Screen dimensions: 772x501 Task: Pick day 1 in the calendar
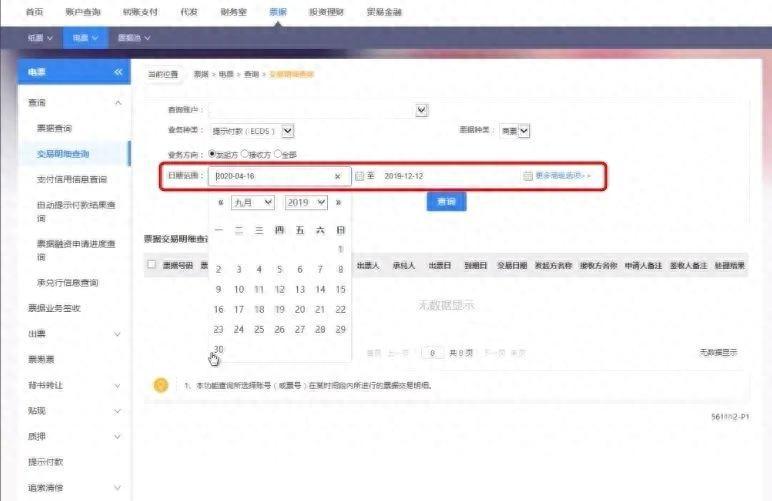pos(340,250)
